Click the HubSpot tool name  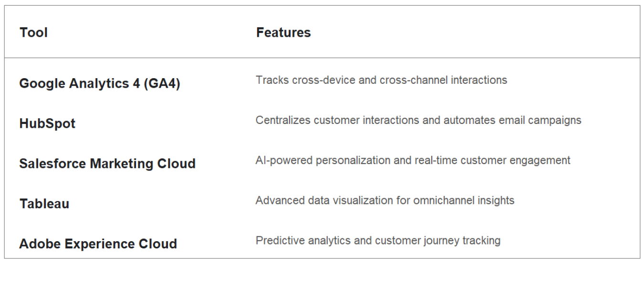pos(47,124)
